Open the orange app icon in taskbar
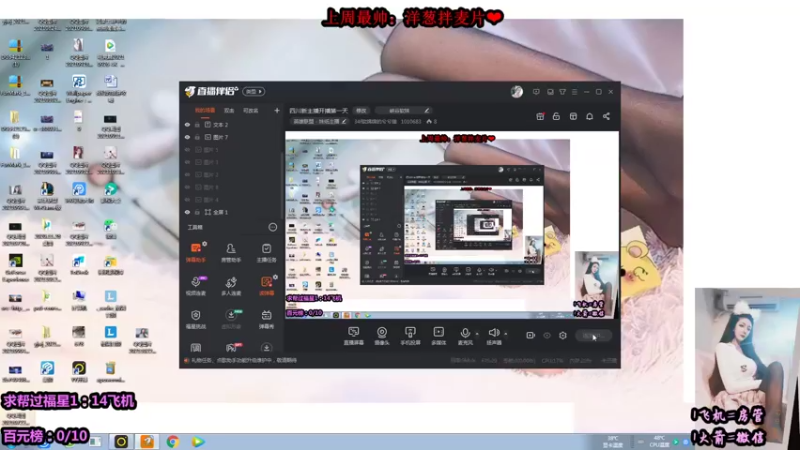The image size is (800, 450). point(147,441)
